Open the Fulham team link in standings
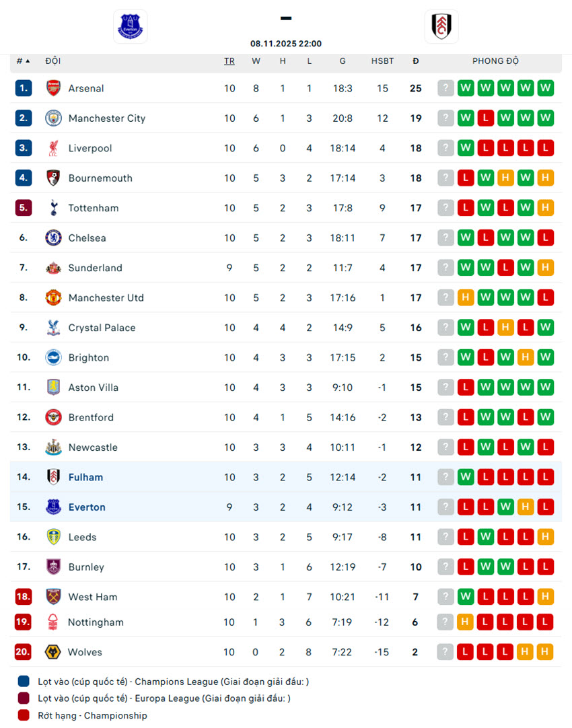Screen dimensions: 572x728 (85, 477)
